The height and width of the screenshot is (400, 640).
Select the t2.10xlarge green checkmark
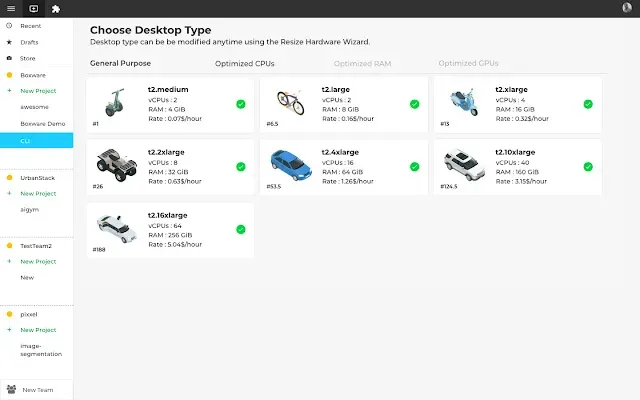point(588,167)
